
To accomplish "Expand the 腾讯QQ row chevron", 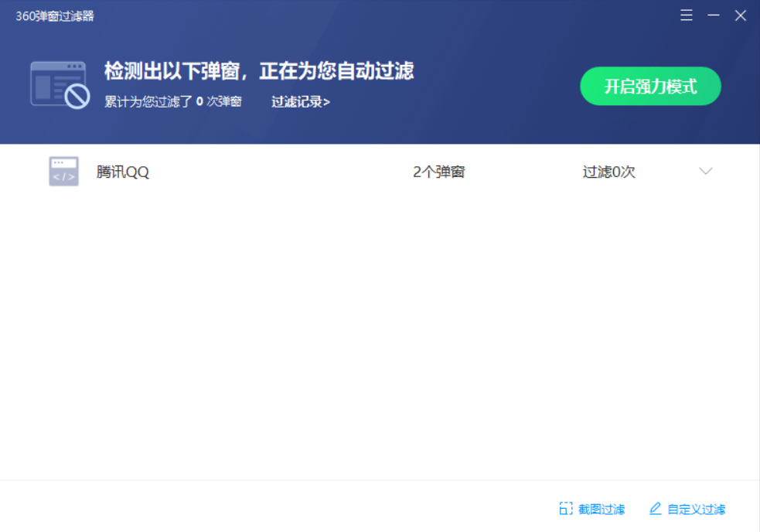I will (x=705, y=171).
